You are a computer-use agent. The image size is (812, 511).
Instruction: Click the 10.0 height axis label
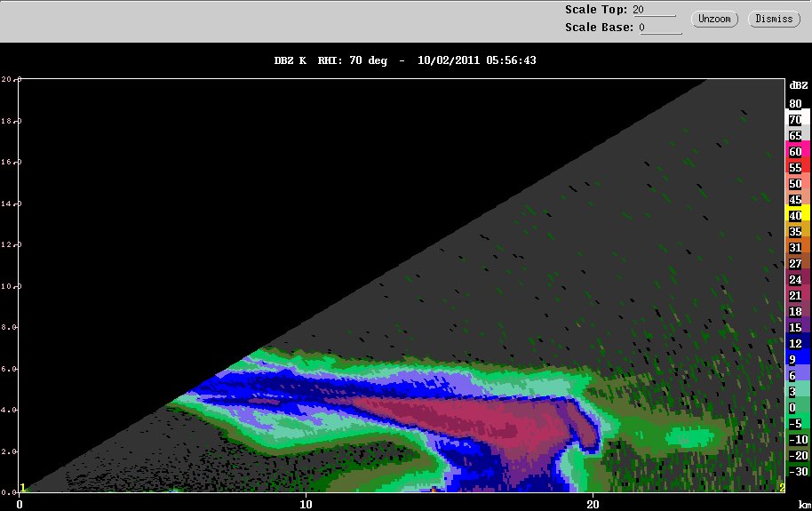point(11,286)
